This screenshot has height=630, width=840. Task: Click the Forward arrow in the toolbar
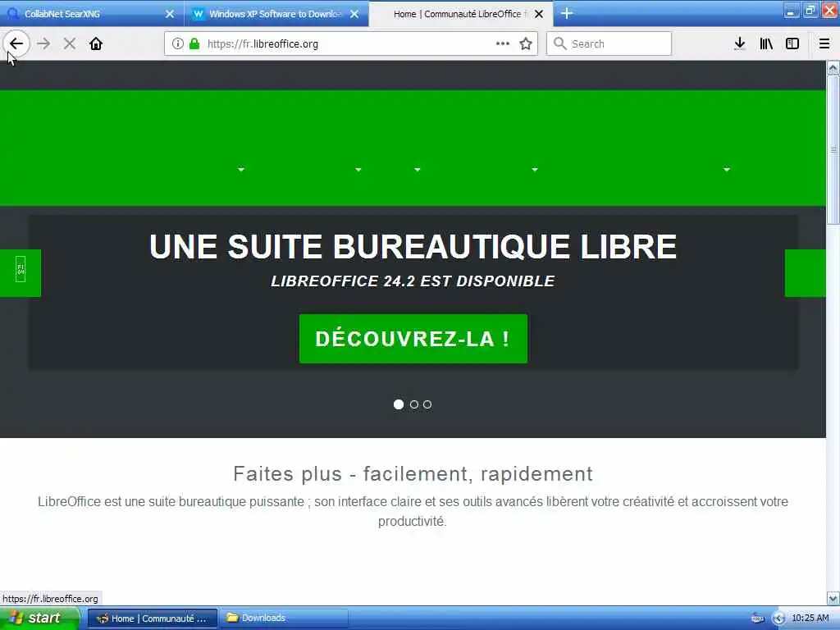43,43
